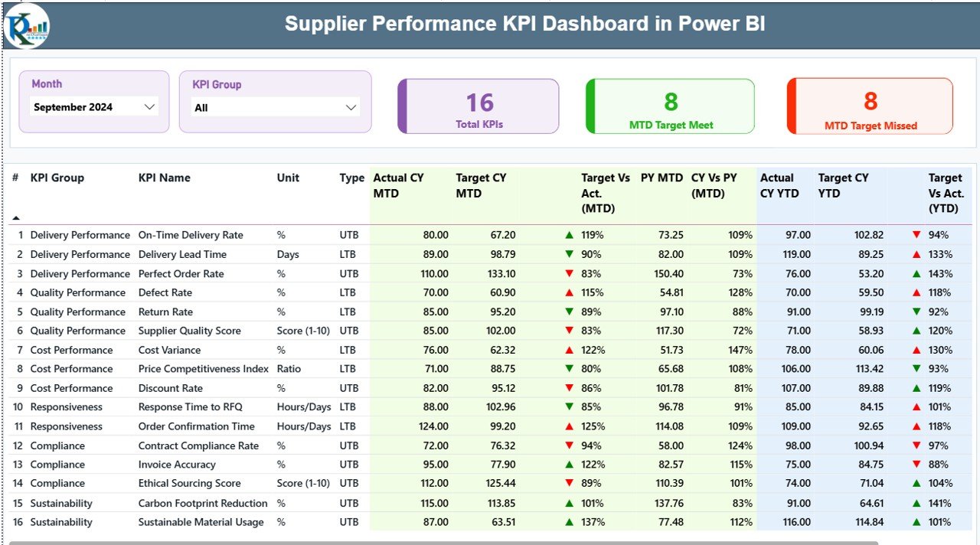Click red YTD arrow beside 130%
The height and width of the screenshot is (545, 980).
(x=916, y=350)
